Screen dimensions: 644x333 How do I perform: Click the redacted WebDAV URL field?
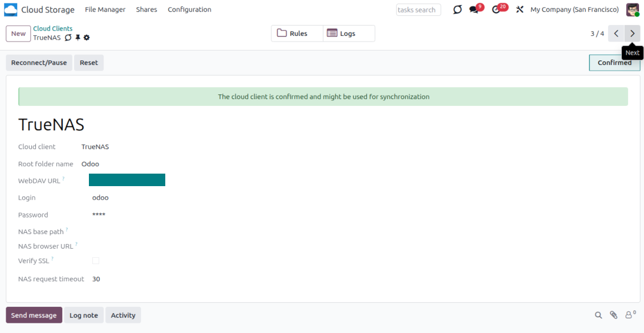127,180
